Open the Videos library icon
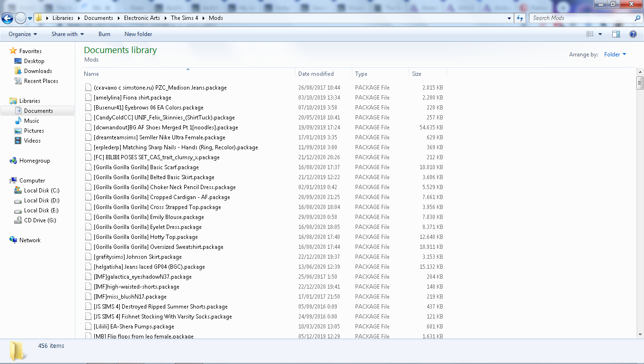This screenshot has width=644, height=364. point(18,141)
